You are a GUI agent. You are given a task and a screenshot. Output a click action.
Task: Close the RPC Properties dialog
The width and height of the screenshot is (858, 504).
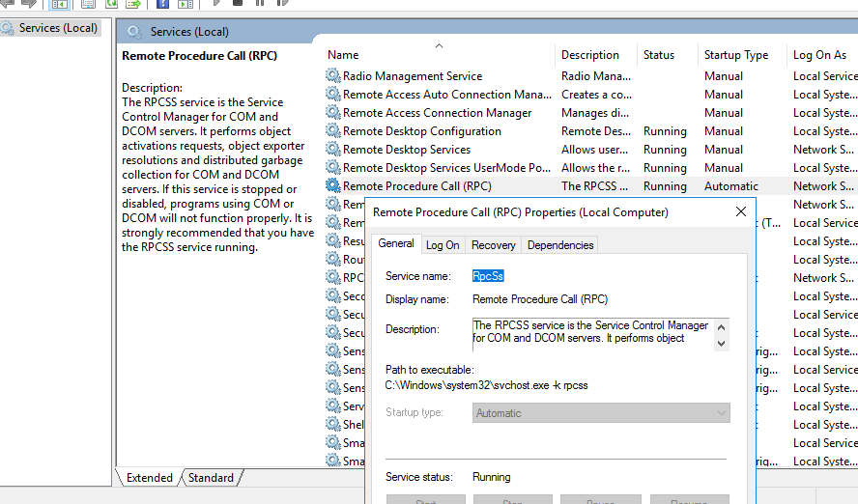click(x=741, y=211)
